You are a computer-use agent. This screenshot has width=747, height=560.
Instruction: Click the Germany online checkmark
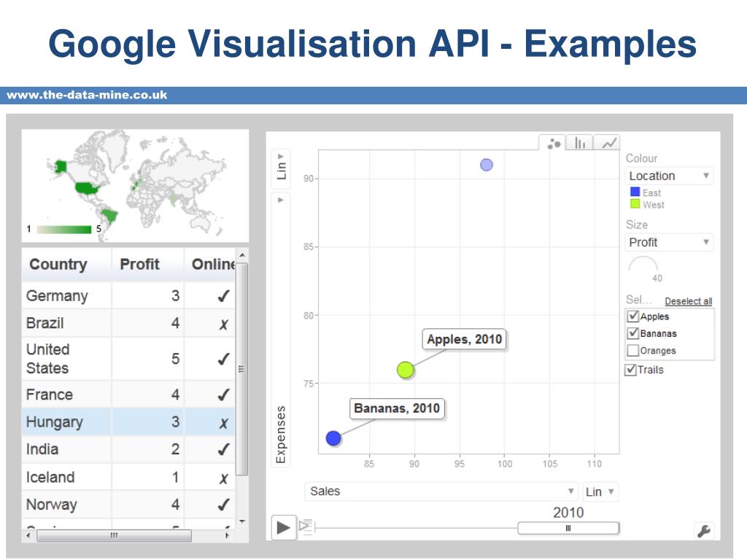pyautogui.click(x=223, y=296)
